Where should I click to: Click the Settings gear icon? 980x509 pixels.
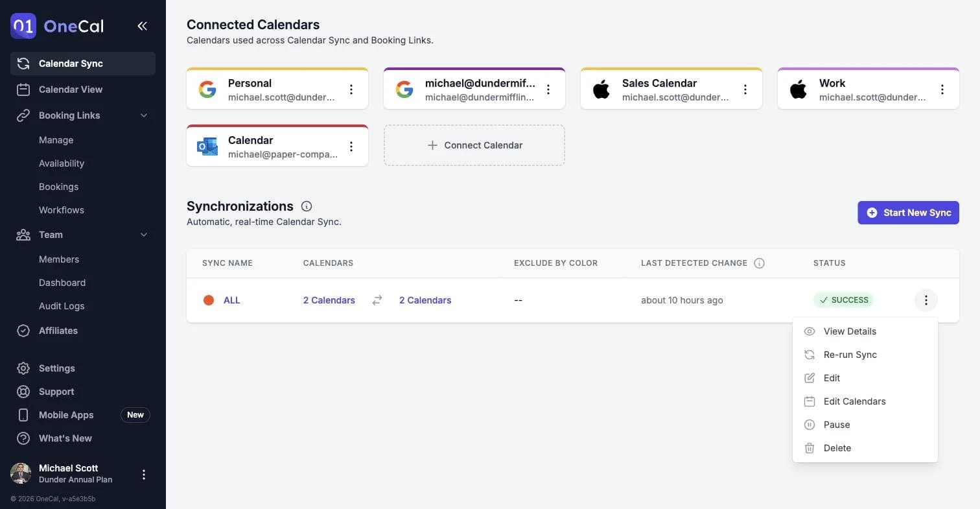(x=23, y=368)
